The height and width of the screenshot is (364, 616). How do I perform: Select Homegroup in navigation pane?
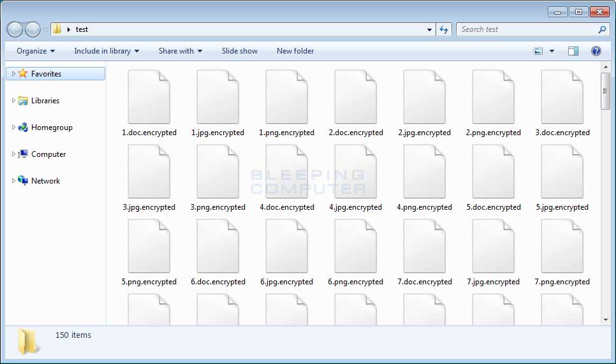coord(52,127)
